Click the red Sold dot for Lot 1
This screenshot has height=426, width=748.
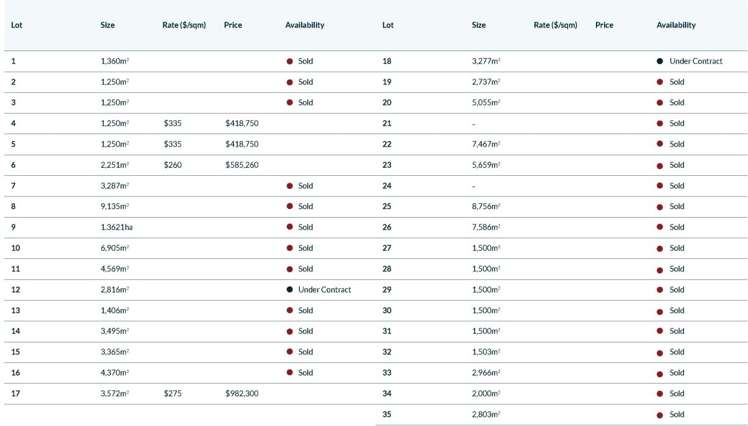click(290, 61)
